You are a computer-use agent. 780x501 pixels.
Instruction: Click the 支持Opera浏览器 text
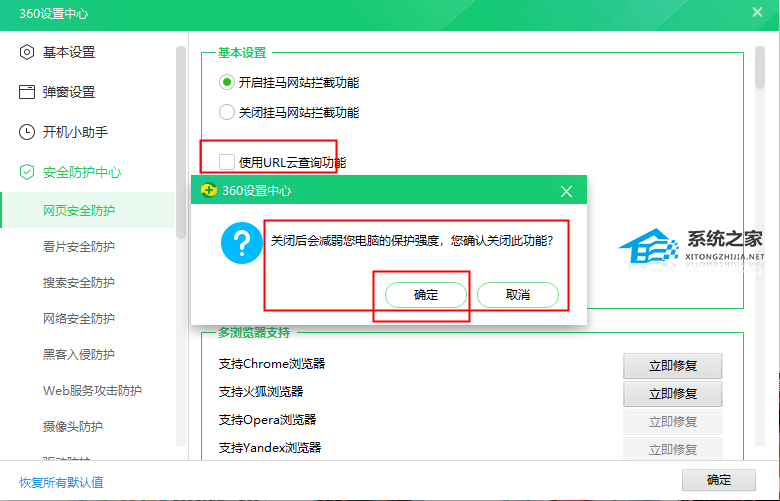(268, 419)
